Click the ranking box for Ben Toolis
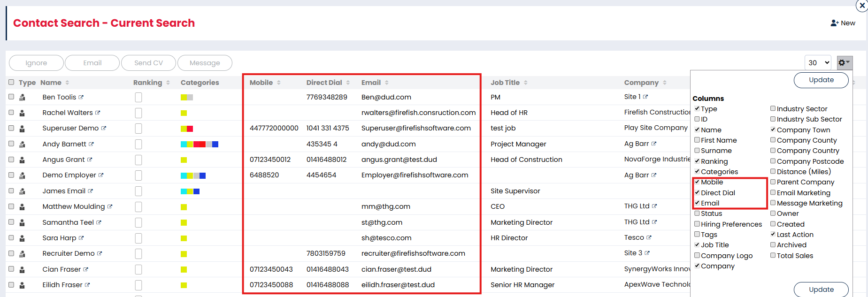The width and height of the screenshot is (868, 297). point(138,97)
